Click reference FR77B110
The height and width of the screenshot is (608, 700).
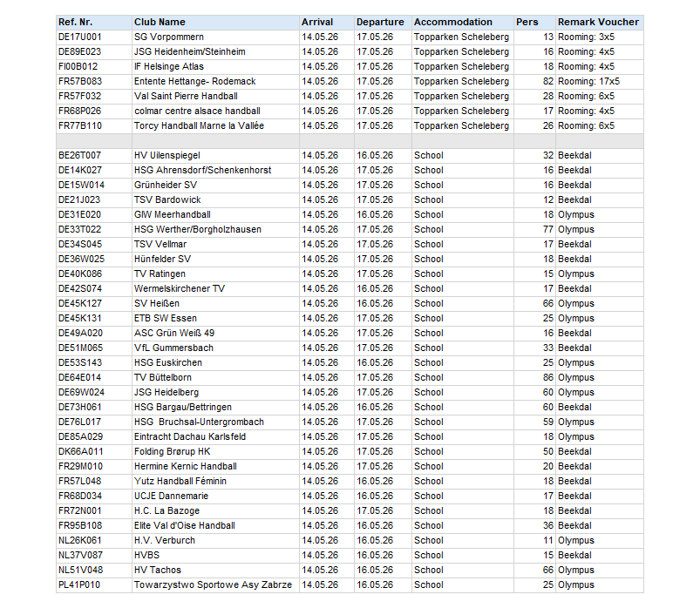(x=94, y=125)
